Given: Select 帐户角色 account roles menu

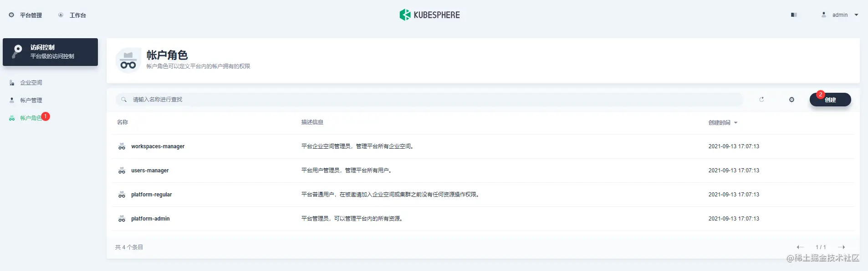Looking at the screenshot, I should click(31, 118).
